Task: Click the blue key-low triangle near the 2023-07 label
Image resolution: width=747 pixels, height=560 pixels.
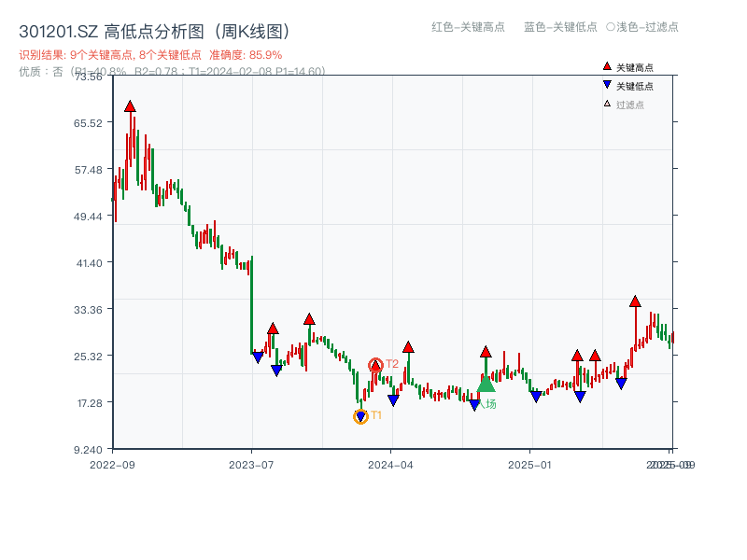Action: (259, 357)
